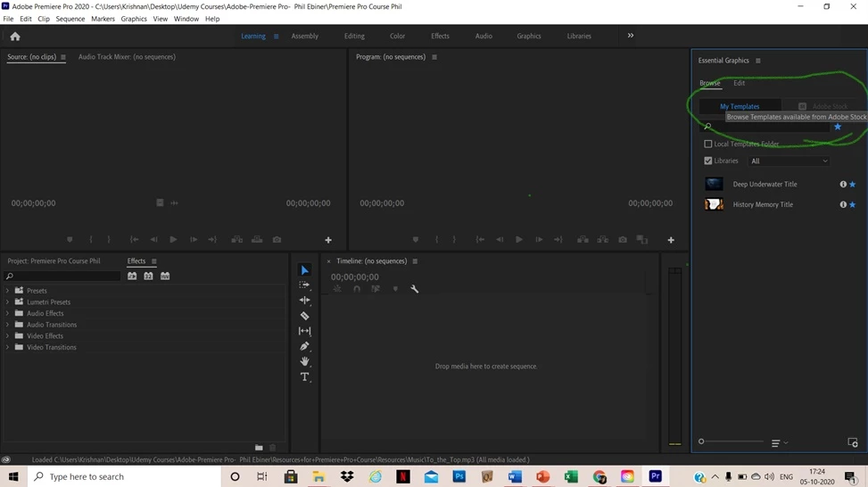868x487 pixels.
Task: Open the Sequence menu
Action: click(70, 19)
